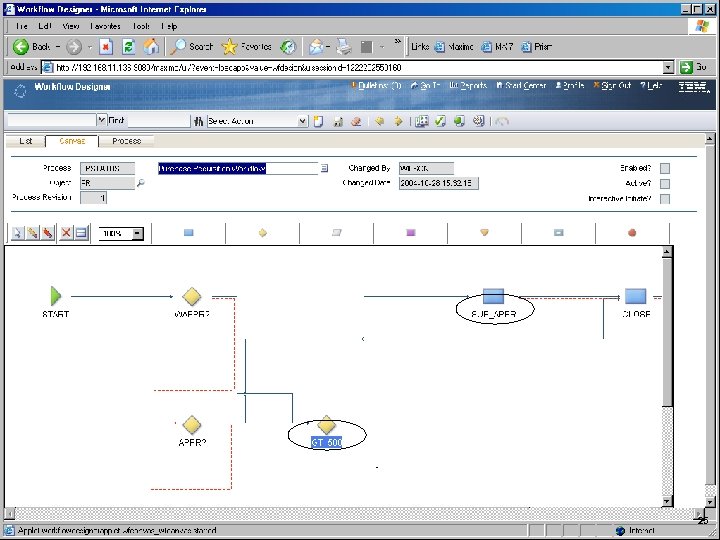
Task: Click the IE Refresh button
Action: point(129,46)
